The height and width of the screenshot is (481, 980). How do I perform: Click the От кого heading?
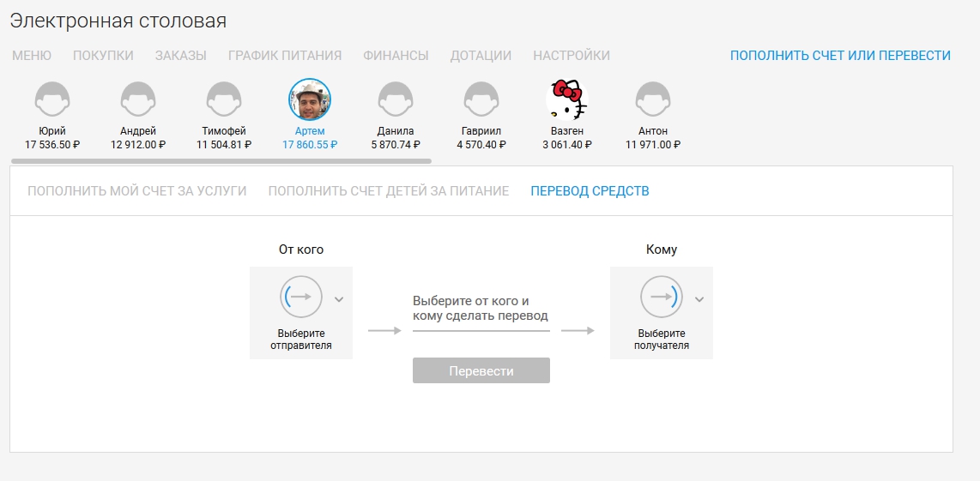(x=301, y=250)
